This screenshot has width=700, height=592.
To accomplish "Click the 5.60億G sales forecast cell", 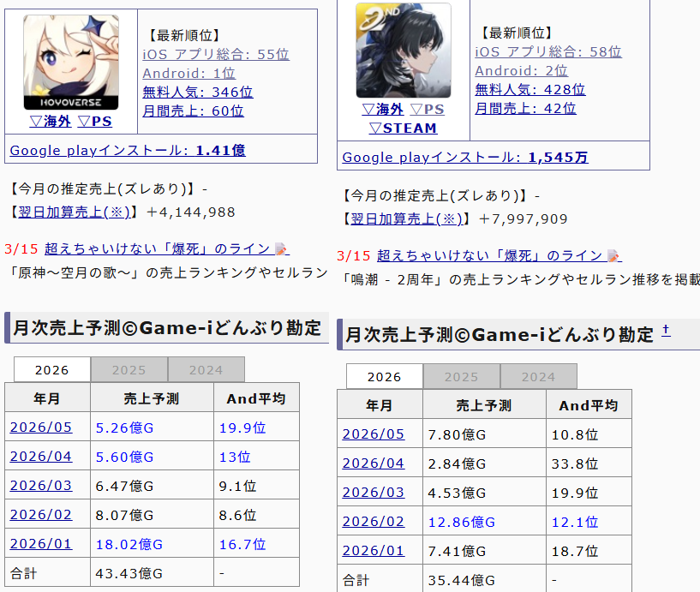I will coord(152,456).
